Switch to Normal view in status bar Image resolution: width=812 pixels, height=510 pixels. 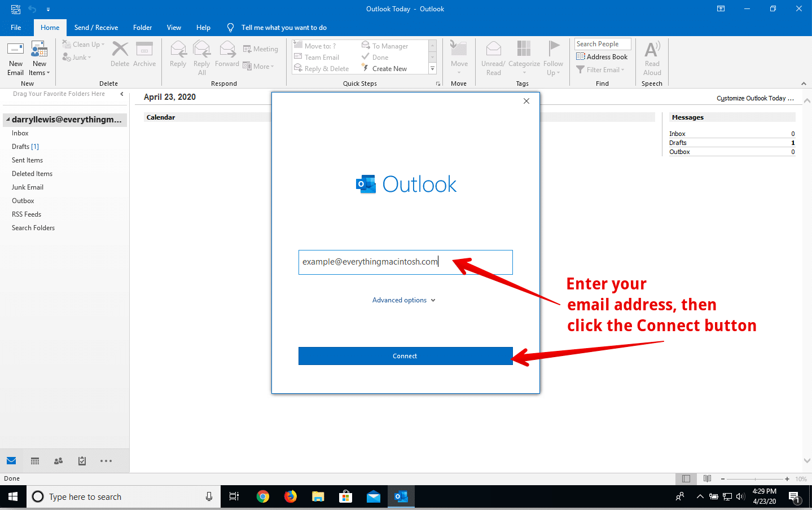[686, 478]
